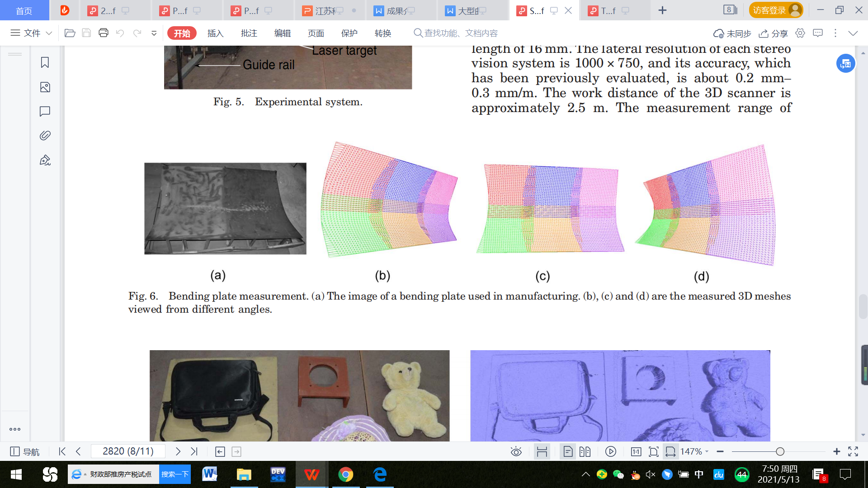This screenshot has width=868, height=488.
Task: Open the 转换 ribbon tab
Action: pos(382,33)
